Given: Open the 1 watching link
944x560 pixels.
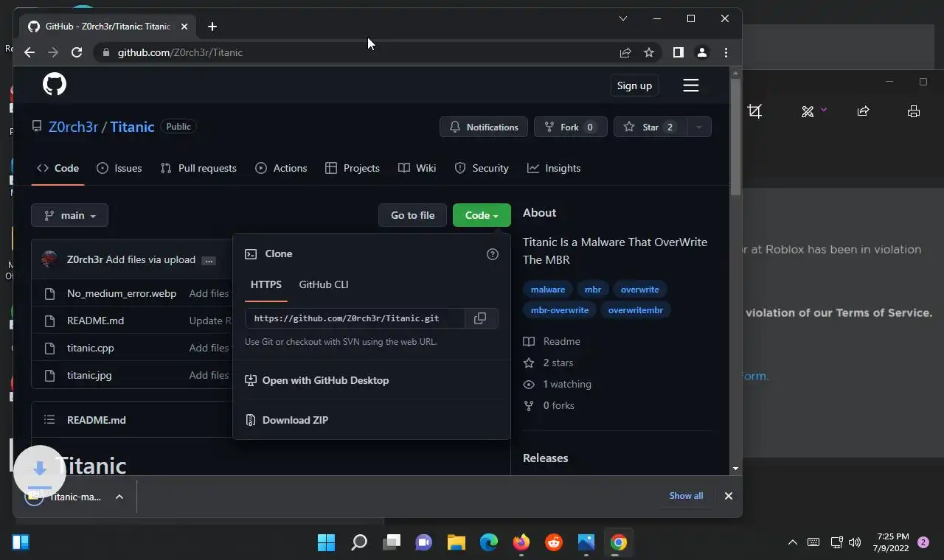Looking at the screenshot, I should pos(558,384).
